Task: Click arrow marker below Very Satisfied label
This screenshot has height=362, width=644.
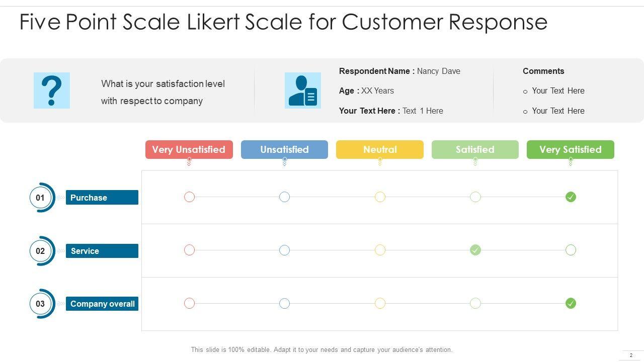Action: point(571,162)
